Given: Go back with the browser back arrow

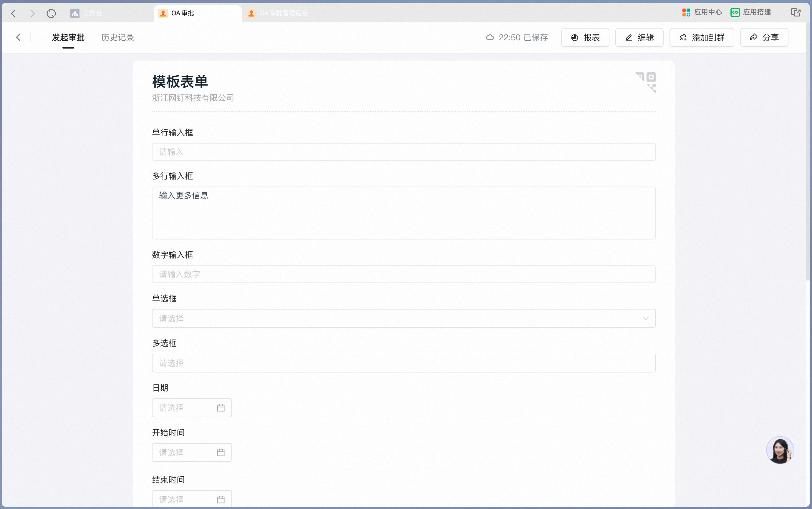Looking at the screenshot, I should click(x=14, y=14).
